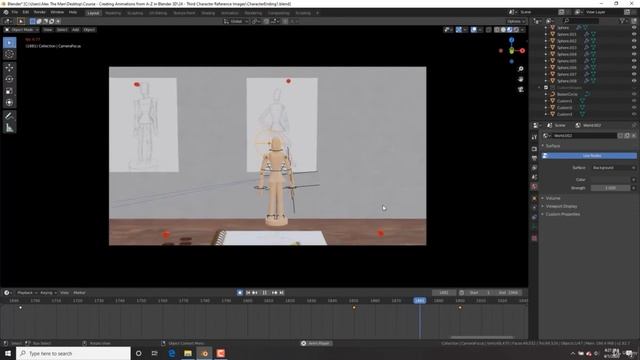Select the Transform tool
The width and height of the screenshot is (640, 360).
9,102
